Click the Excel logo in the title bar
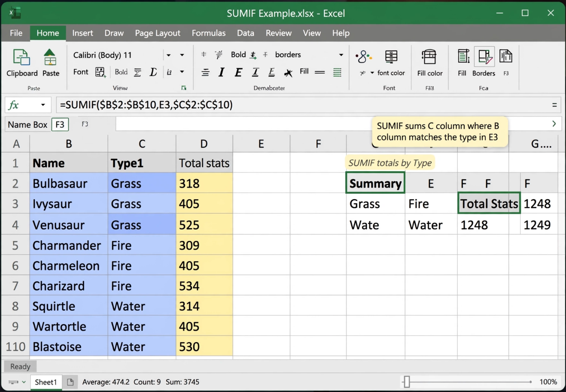This screenshot has height=392, width=566. click(15, 13)
